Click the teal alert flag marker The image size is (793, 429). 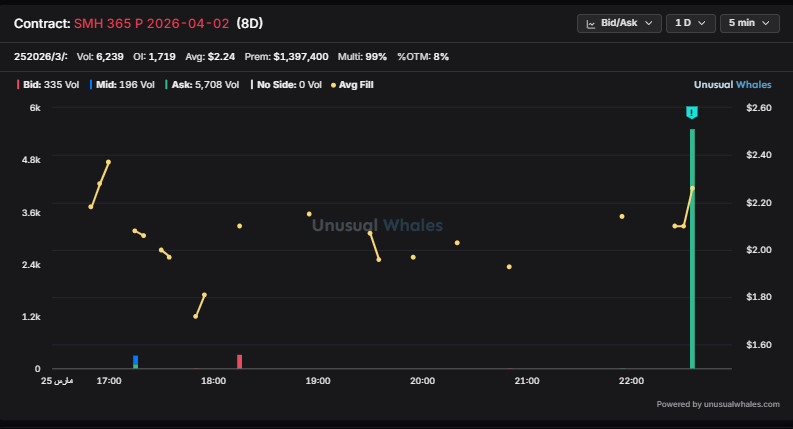tap(692, 112)
